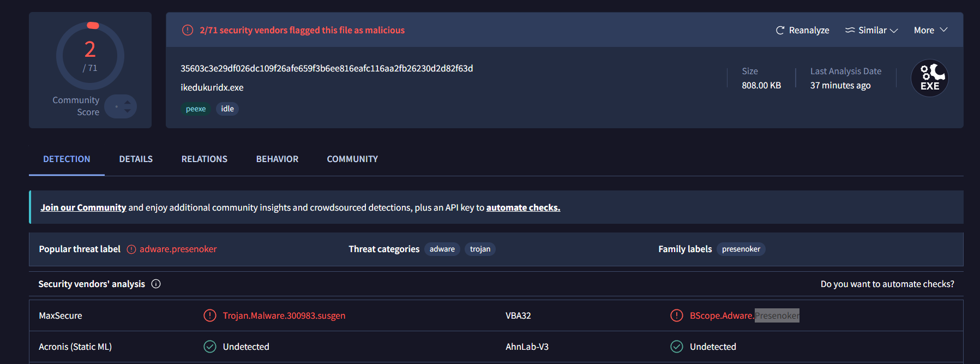980x364 pixels.
Task: Click the detection score circular gauge
Action: (x=90, y=56)
